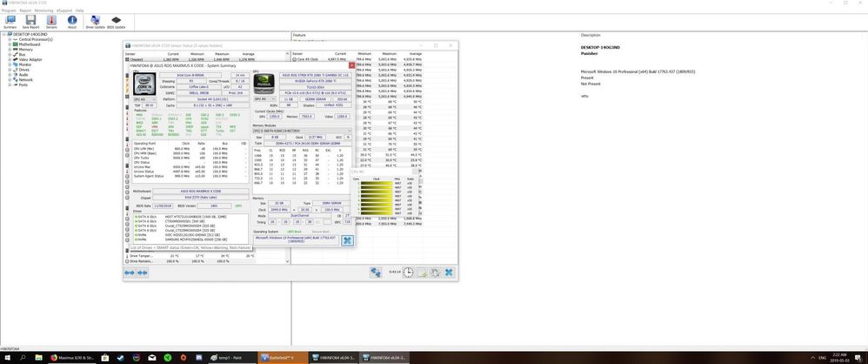Viewport: 868px width, 364px height.
Task: Select Network in the device tree
Action: 25,80
